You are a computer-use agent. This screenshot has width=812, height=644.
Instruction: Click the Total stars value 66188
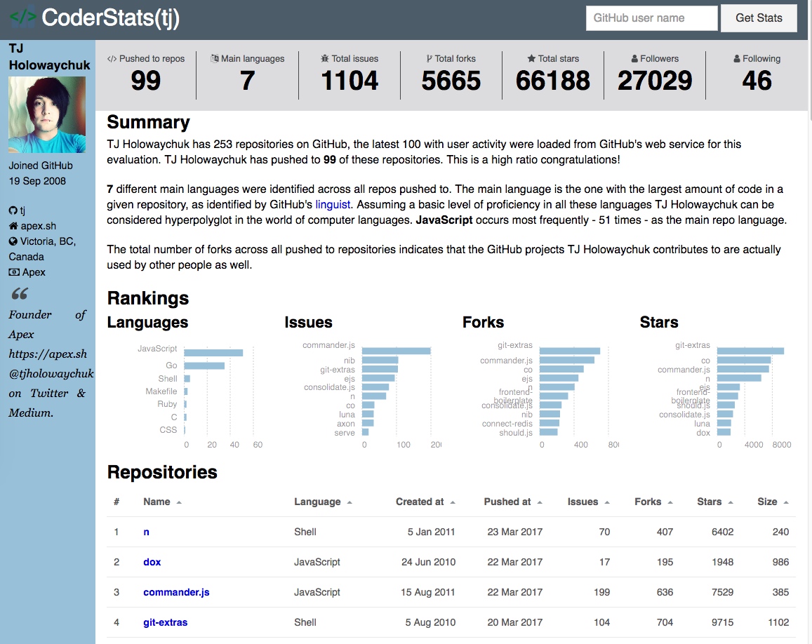pyautogui.click(x=552, y=81)
